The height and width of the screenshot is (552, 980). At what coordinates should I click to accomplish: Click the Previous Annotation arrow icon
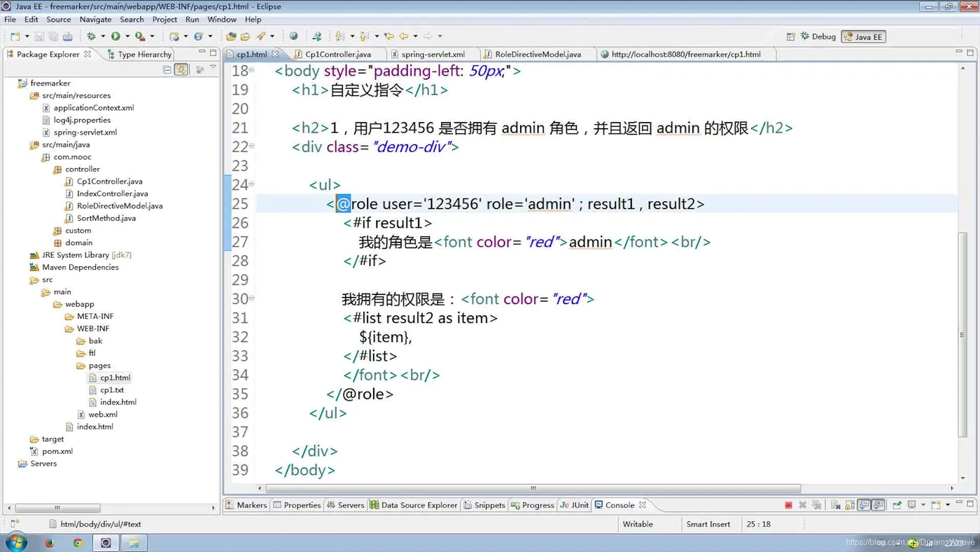364,36
